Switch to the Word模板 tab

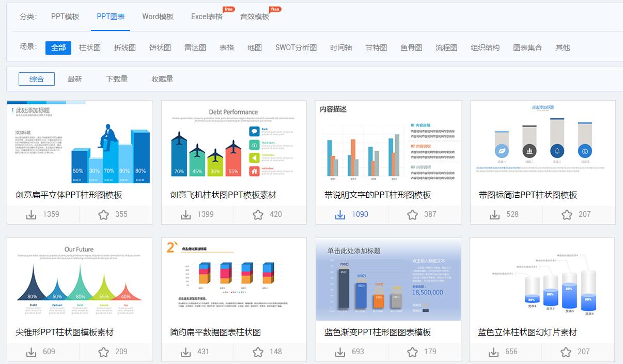[157, 17]
